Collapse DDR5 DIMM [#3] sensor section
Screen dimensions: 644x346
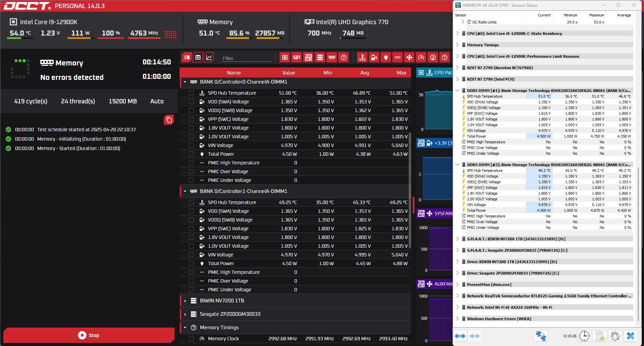click(457, 164)
